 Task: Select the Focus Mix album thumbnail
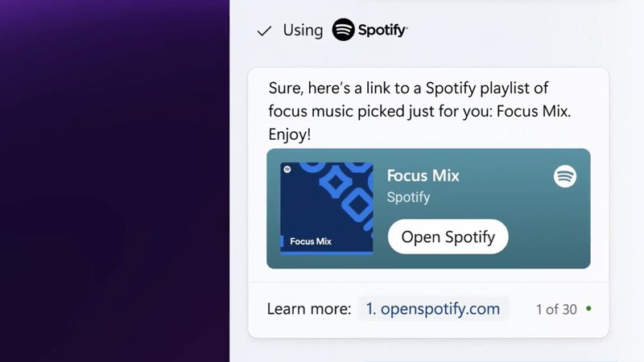(326, 208)
